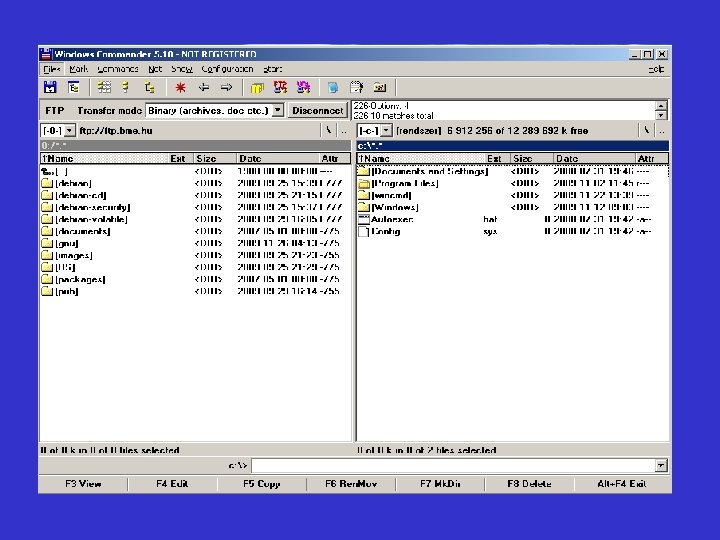Open the right panel drive dropdown [-c-]
Image resolution: width=720 pixels, height=540 pixels.
(x=387, y=130)
